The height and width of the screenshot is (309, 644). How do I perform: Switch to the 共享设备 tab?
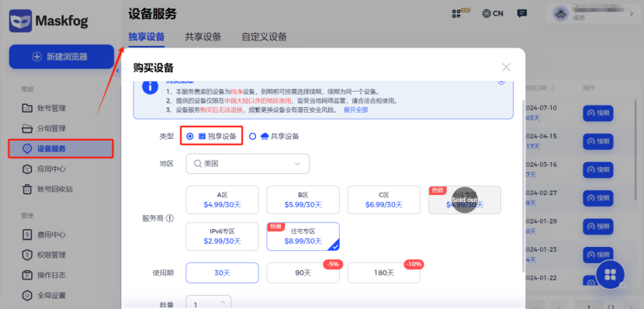pos(203,36)
